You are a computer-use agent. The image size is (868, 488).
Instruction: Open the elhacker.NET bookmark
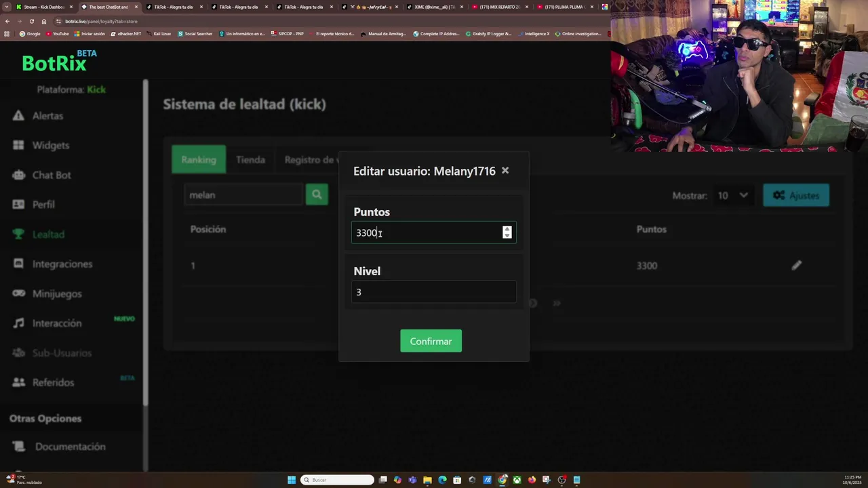pyautogui.click(x=125, y=33)
